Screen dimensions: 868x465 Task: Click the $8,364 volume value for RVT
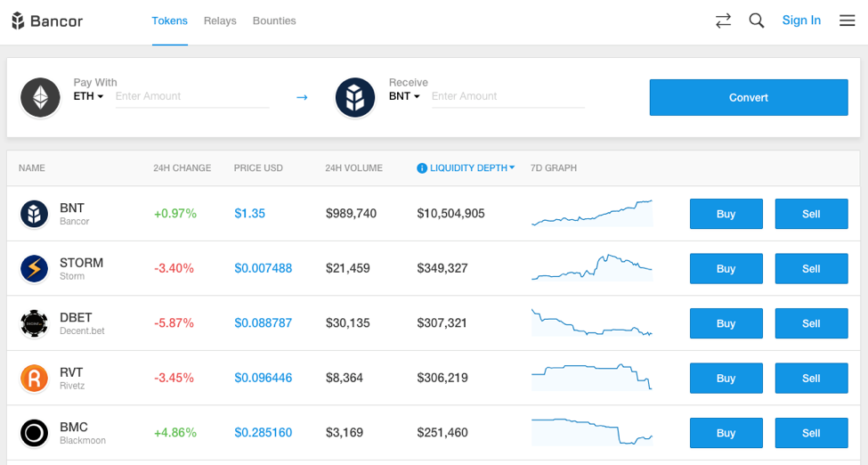coord(345,378)
